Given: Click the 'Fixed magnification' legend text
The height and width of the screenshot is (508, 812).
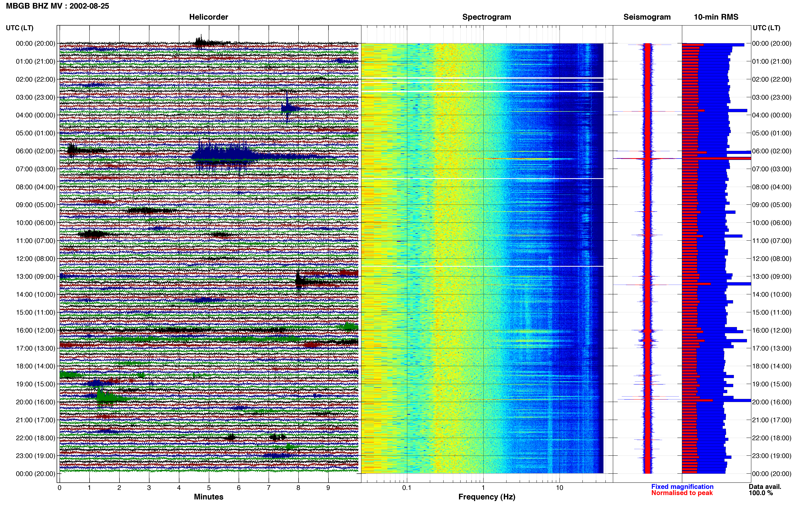Looking at the screenshot, I should click(682, 486).
